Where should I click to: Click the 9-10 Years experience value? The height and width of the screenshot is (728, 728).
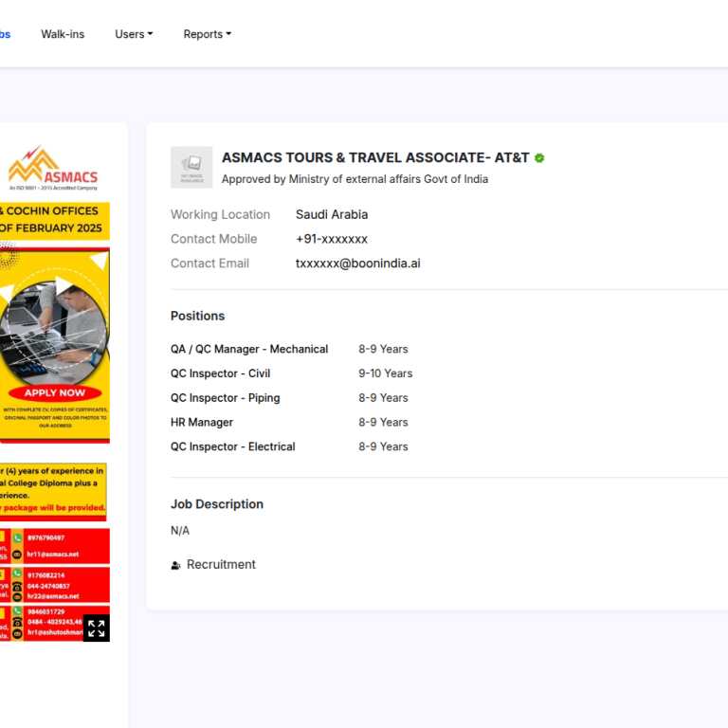[386, 373]
